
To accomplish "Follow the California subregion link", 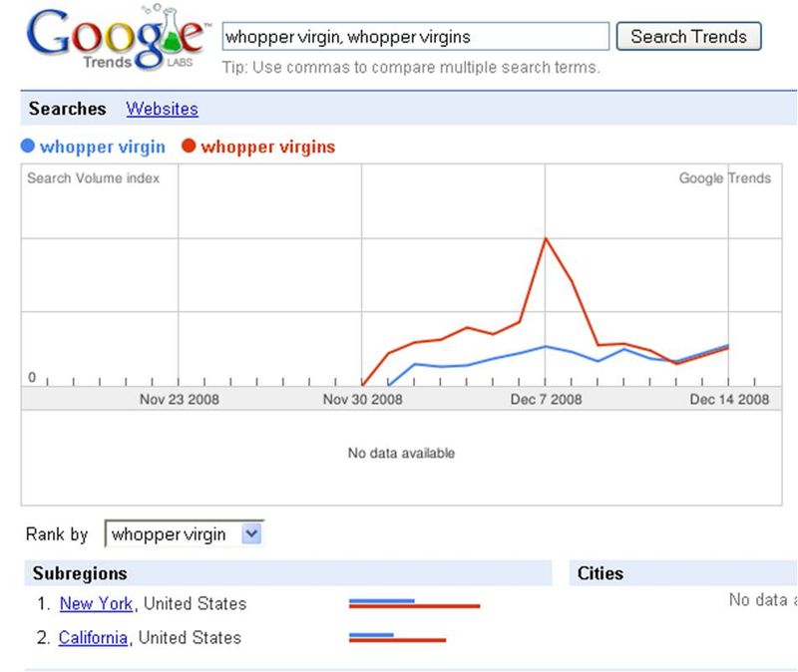I will (91, 638).
